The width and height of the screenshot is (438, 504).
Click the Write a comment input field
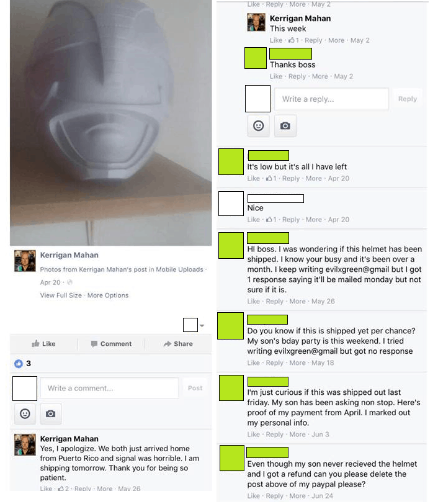click(109, 388)
